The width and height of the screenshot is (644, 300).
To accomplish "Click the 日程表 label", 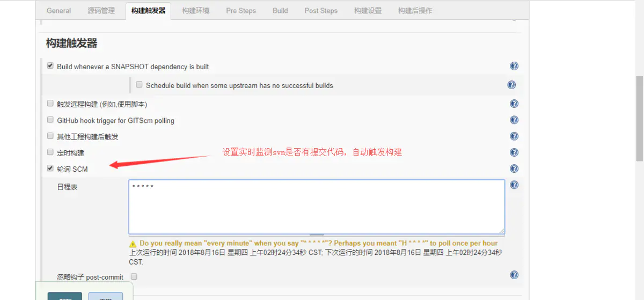I will pos(67,187).
